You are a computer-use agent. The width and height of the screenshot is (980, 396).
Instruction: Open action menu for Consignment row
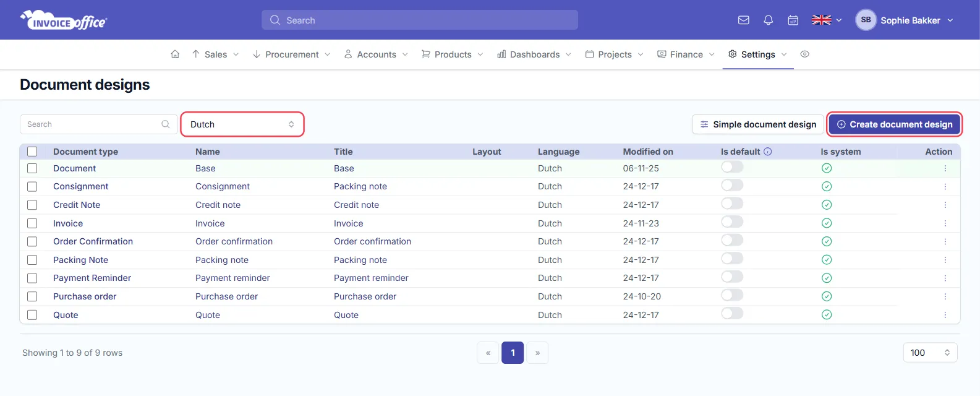pos(945,187)
